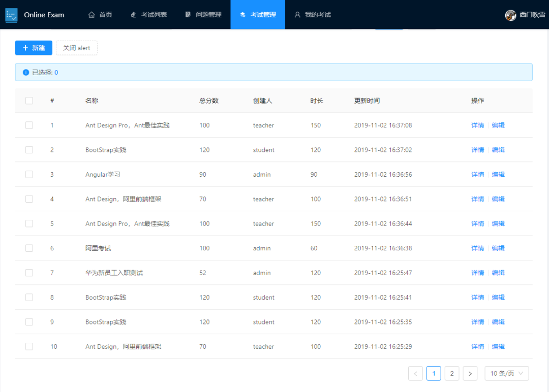Open 详情 link for 阿里考试 row
Image resolution: width=549 pixels, height=392 pixels.
pyautogui.click(x=477, y=248)
